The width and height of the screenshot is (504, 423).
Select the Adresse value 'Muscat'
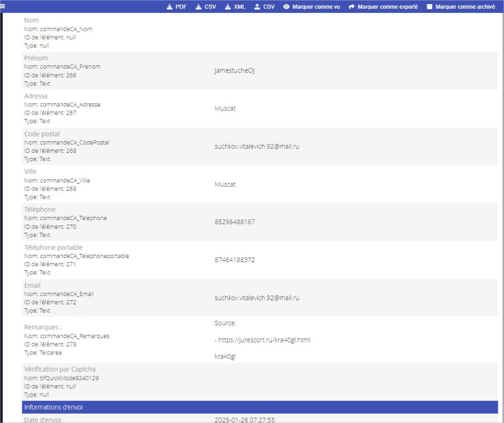(225, 108)
